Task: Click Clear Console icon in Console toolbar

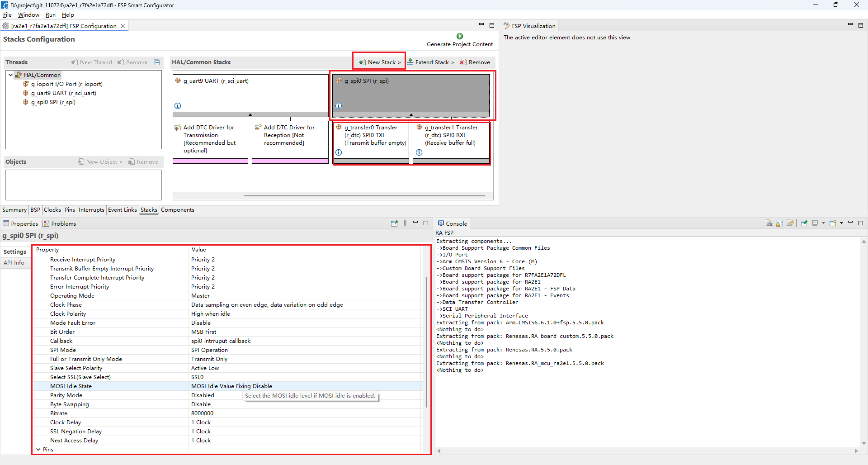Action: point(769,223)
